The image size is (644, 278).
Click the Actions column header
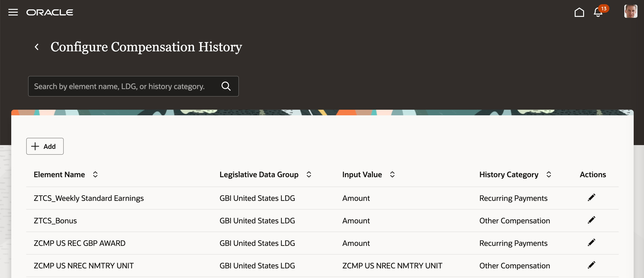[593, 174]
